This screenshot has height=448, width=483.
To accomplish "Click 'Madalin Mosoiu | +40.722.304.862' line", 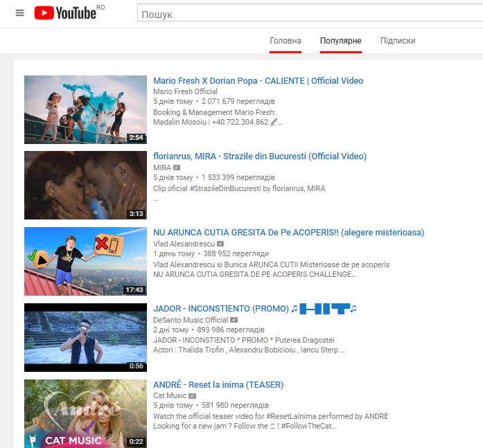I will click(218, 122).
